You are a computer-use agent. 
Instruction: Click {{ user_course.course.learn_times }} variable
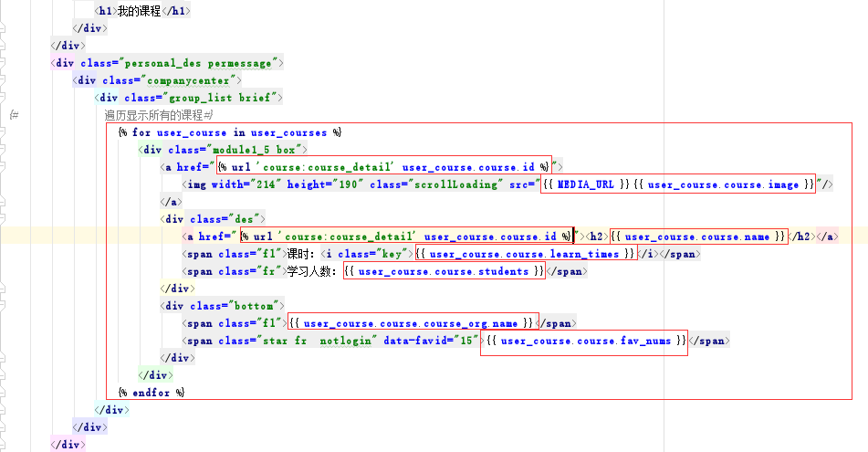tap(526, 254)
